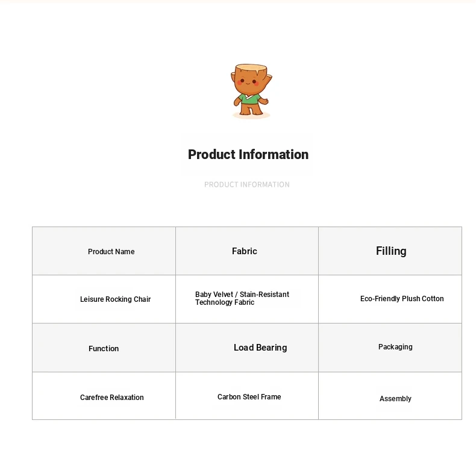Select the Eco-Friendly Plush Cotton cell
This screenshot has height=450, width=476.
[x=390, y=299]
